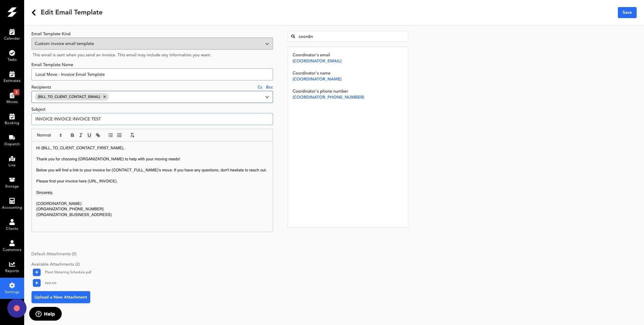Image resolution: width=644 pixels, height=325 pixels.
Task: Expand the Recipients dropdown chevron
Action: 267,97
